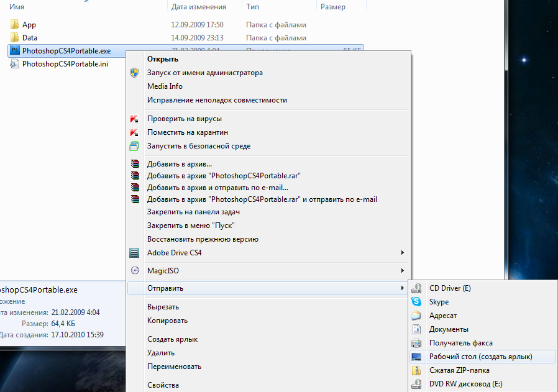Click the Photoshop Ps icon of PhotoshopCS4Portable.exe
558x392 pixels.
14,50
